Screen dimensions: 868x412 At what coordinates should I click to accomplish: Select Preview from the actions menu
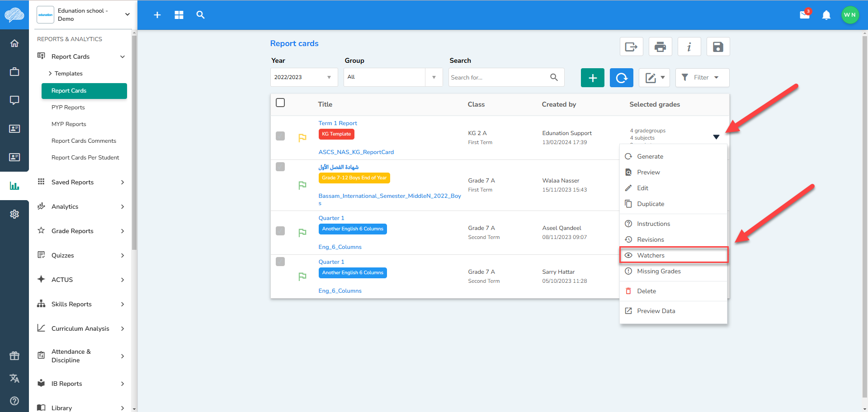pyautogui.click(x=673, y=172)
